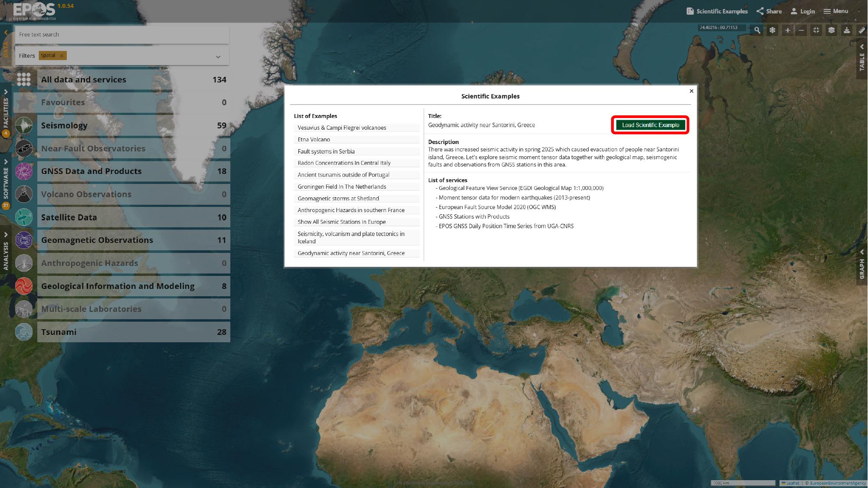Click the Volcano Observations icon
The image size is (868, 488).
24,194
